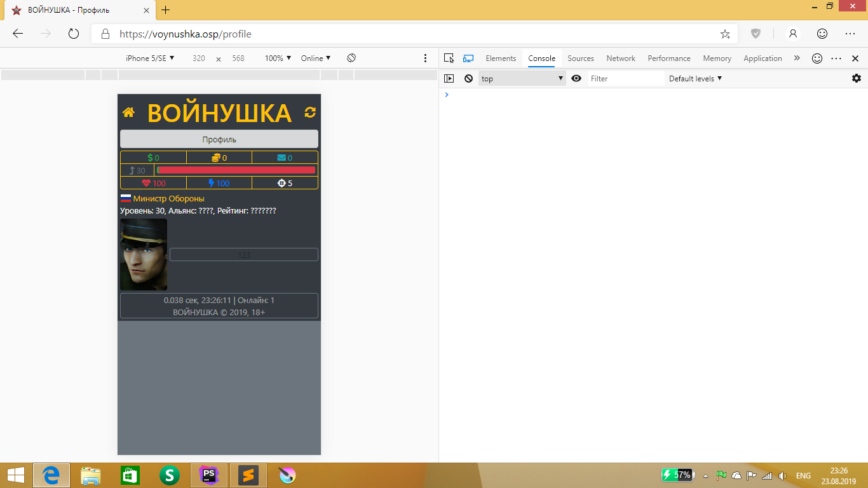Click the eye live expression icon

pos(576,79)
